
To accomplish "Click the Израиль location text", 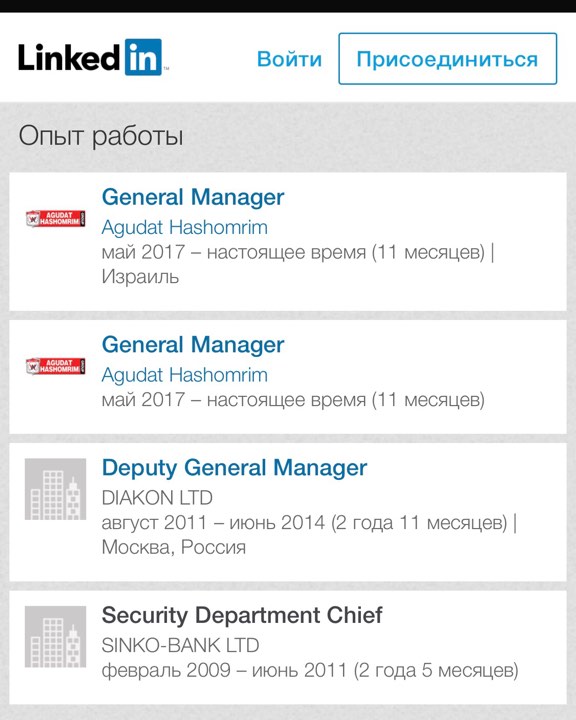I will click(140, 277).
